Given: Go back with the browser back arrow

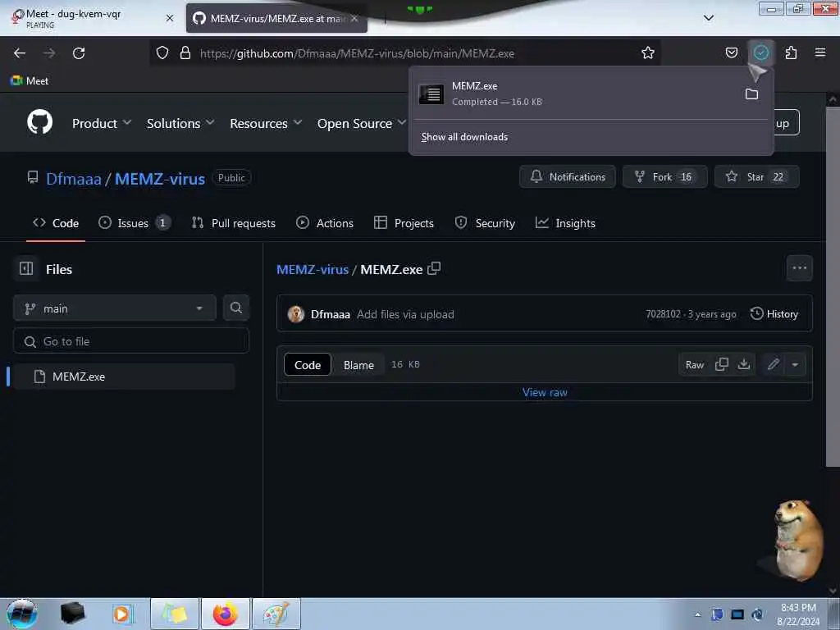Looking at the screenshot, I should click(20, 53).
